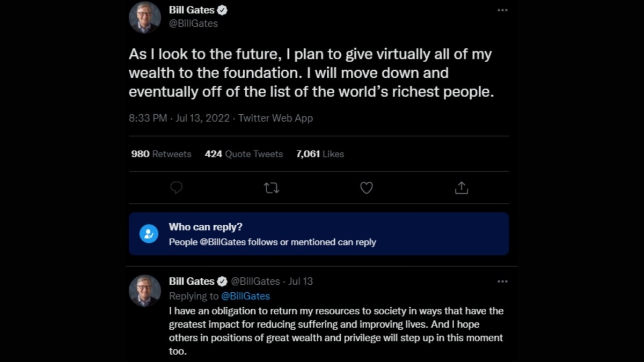
Task: Click the blue @BillGates Replying to link
Action: click(x=246, y=296)
